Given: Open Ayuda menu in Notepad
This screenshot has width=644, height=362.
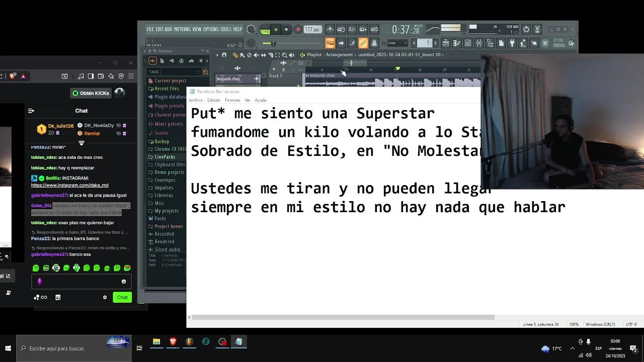Looking at the screenshot, I should [x=261, y=100].
